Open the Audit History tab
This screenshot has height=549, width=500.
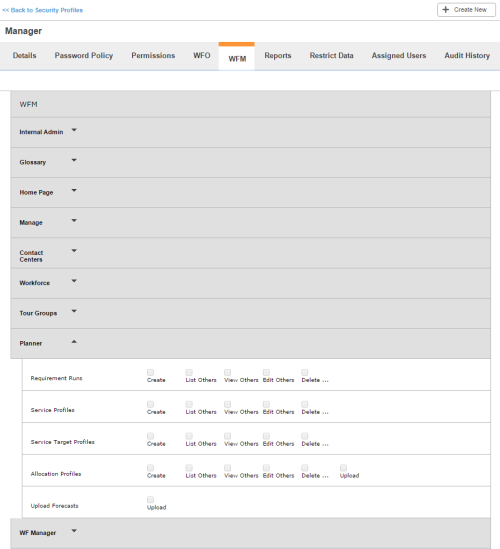tap(467, 56)
